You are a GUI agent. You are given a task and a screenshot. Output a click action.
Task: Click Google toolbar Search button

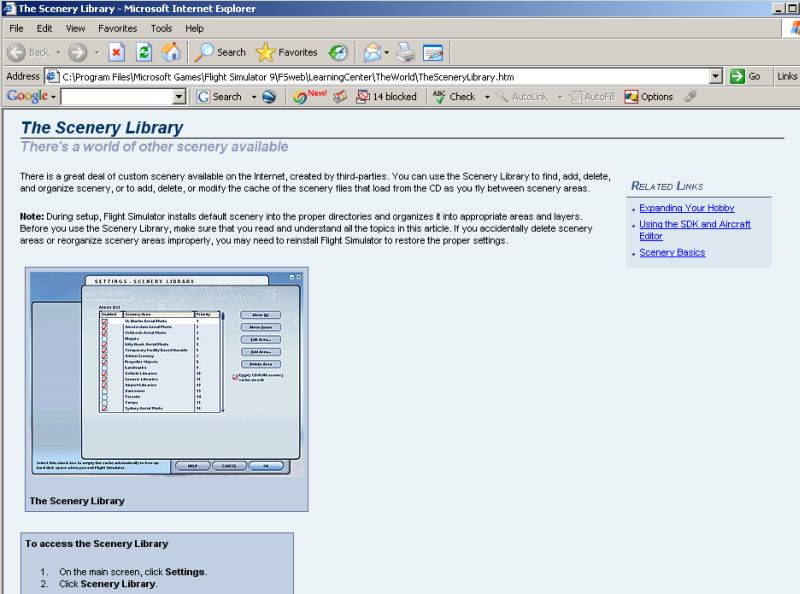(x=219, y=96)
